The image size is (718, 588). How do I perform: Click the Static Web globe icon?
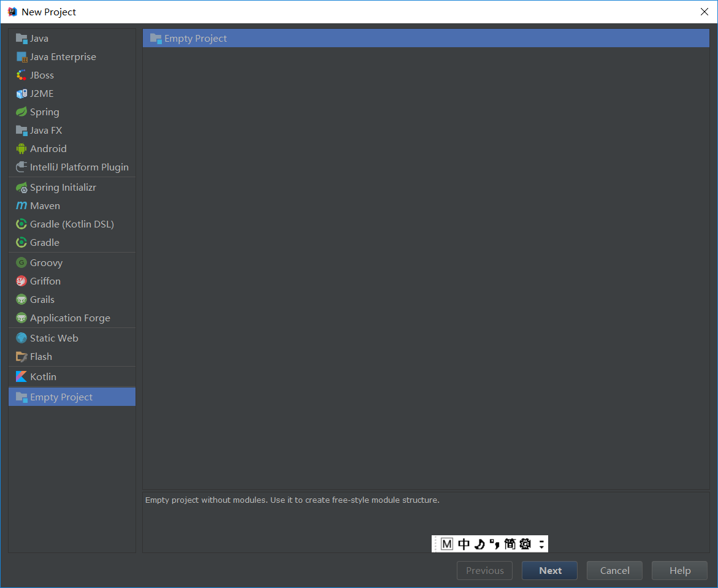pos(21,338)
